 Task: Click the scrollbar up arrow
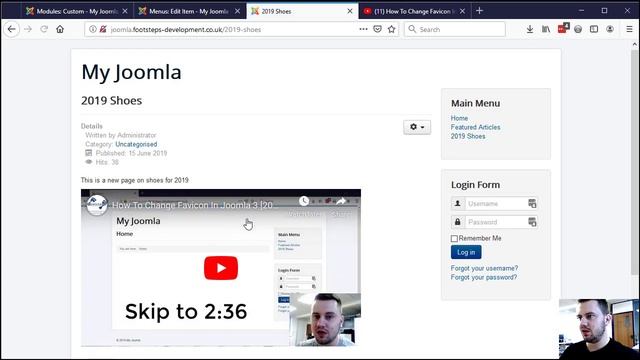coord(635,44)
